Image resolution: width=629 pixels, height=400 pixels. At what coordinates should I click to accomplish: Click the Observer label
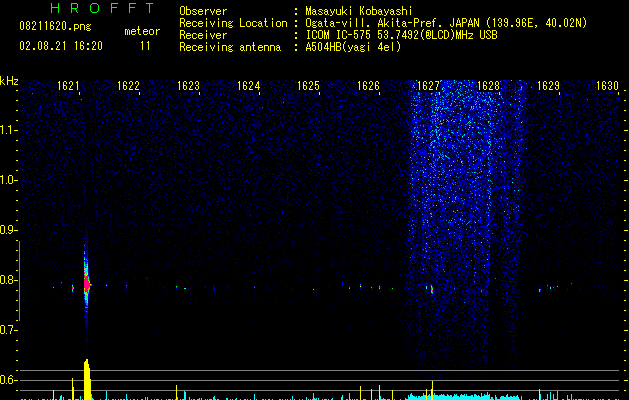pyautogui.click(x=203, y=11)
